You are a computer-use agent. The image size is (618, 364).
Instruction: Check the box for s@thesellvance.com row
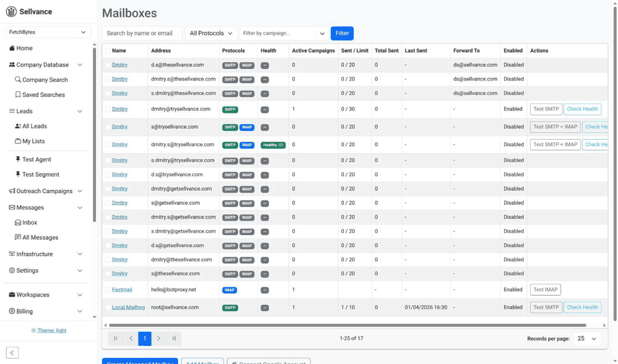point(108,274)
